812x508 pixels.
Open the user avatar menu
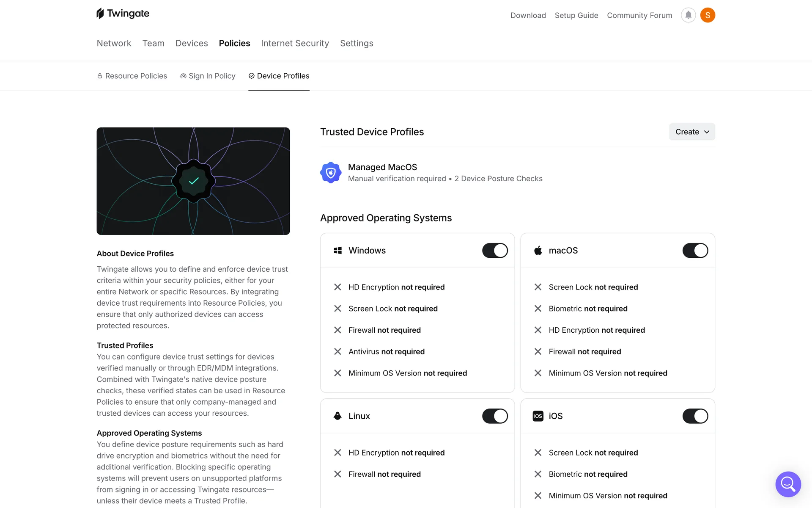click(x=708, y=15)
